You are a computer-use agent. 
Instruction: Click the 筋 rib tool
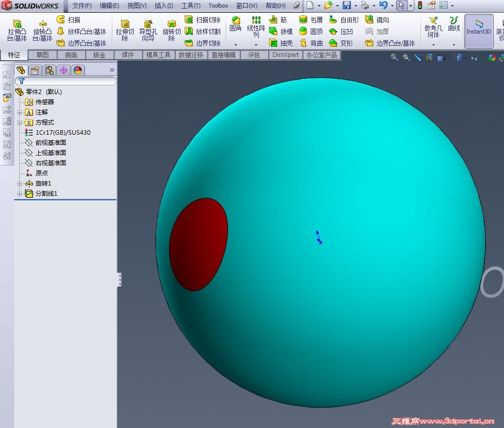click(x=278, y=20)
